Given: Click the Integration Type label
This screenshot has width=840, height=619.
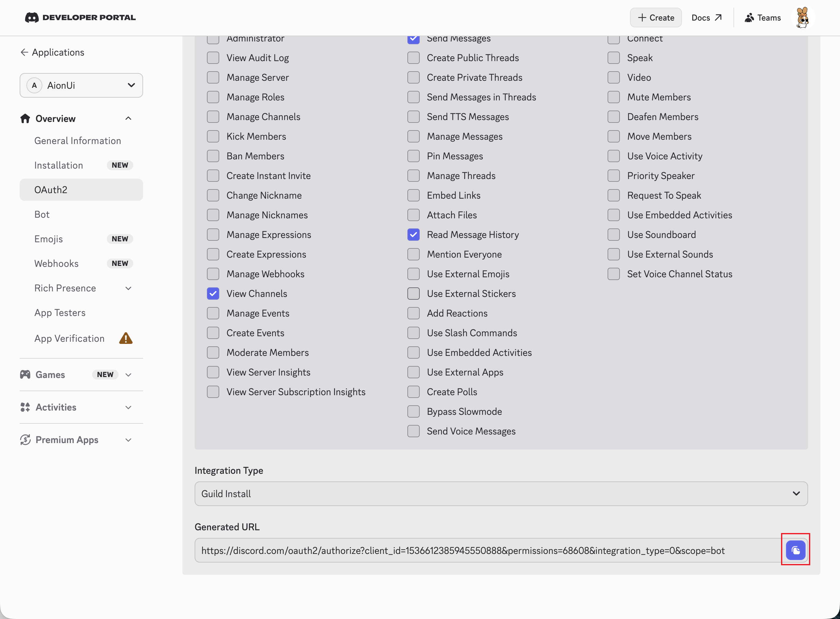Looking at the screenshot, I should click(x=229, y=470).
